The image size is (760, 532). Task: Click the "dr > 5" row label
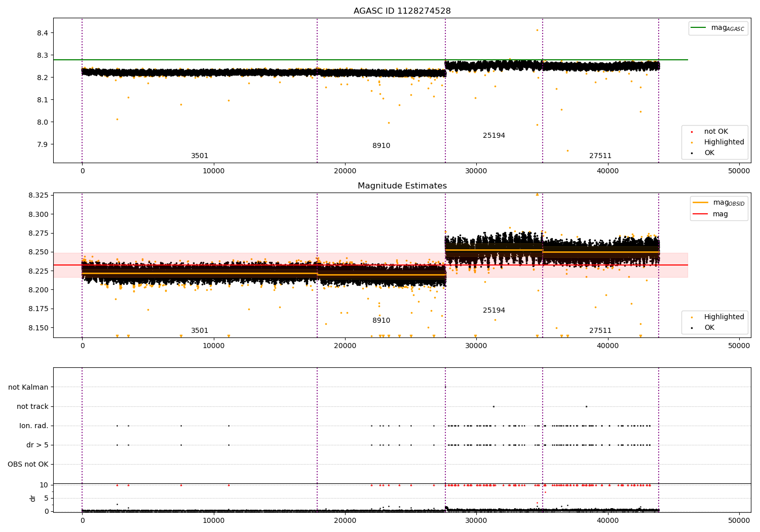(37, 445)
